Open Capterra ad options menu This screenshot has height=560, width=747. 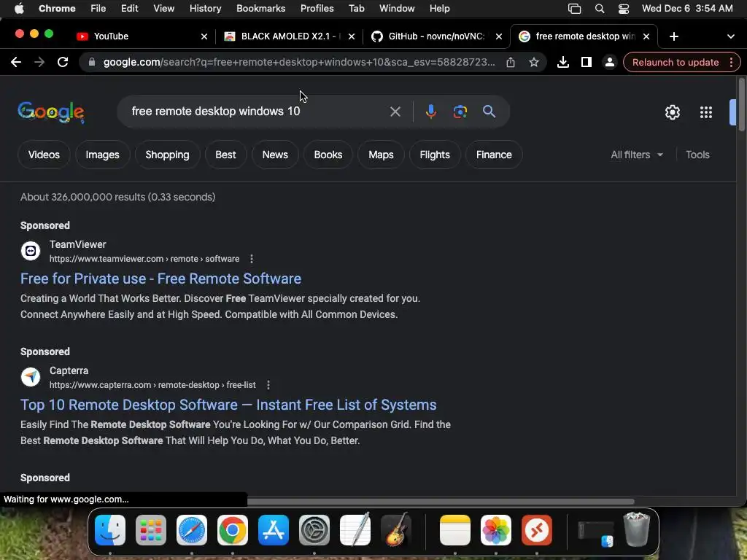(268, 385)
